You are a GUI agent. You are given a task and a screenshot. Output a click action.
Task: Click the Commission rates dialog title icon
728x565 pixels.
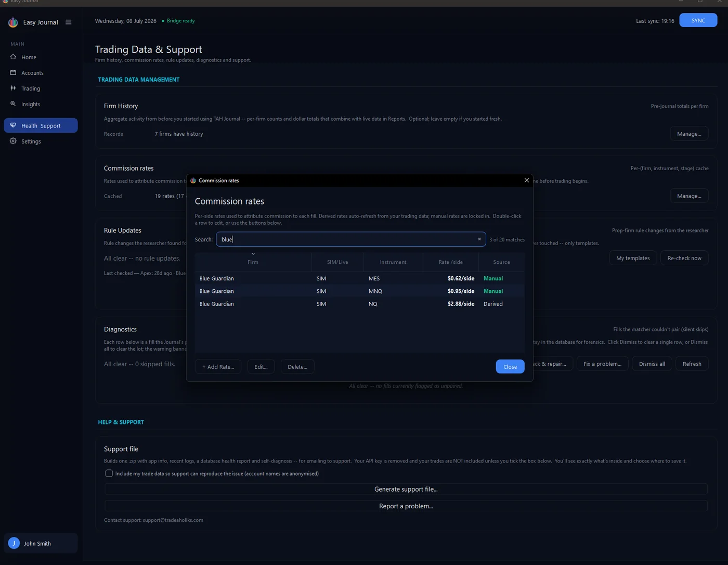(193, 181)
